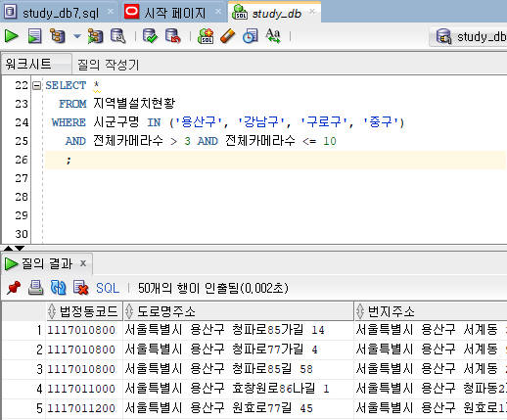507x420 pixels.
Task: Sort by the 법정동코드 column header
Action: (x=84, y=311)
